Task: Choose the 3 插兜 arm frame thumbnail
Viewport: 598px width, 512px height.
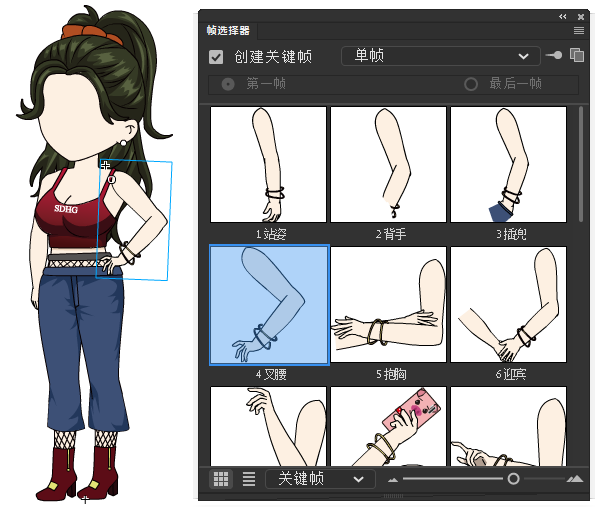Action: [x=508, y=165]
